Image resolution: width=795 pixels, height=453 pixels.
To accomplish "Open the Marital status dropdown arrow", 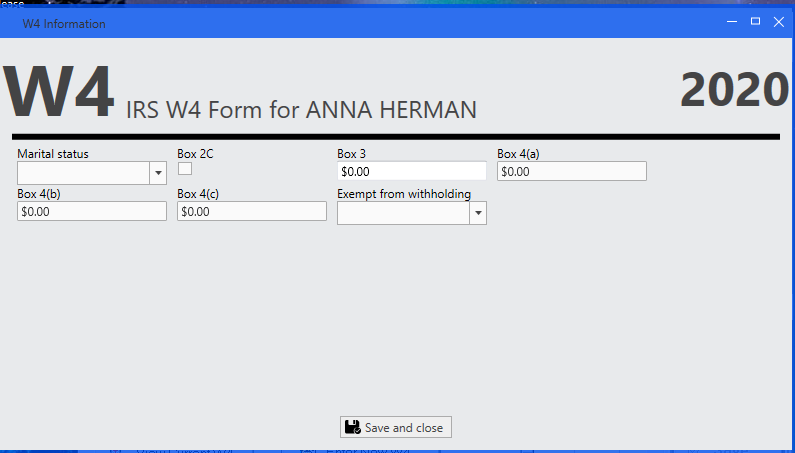I will 158,173.
